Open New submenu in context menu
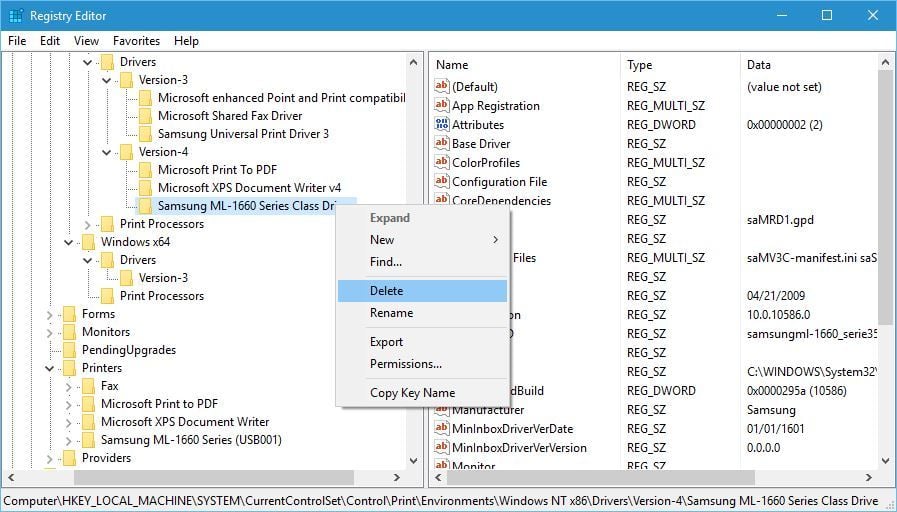 pyautogui.click(x=422, y=240)
